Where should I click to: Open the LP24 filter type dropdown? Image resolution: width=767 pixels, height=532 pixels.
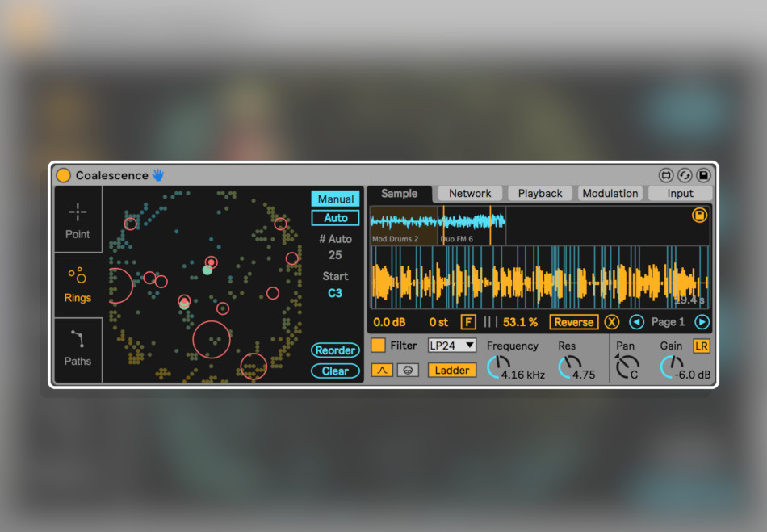tap(451, 346)
